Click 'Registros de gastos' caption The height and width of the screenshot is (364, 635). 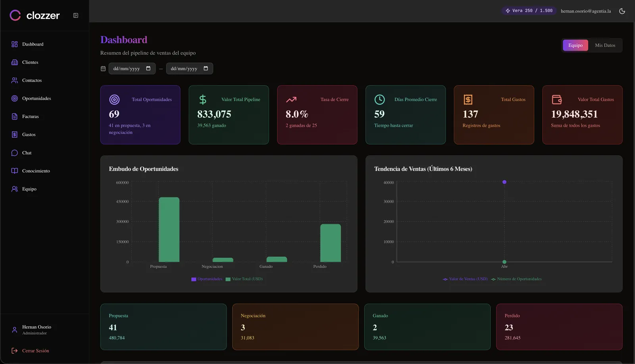tap(481, 125)
